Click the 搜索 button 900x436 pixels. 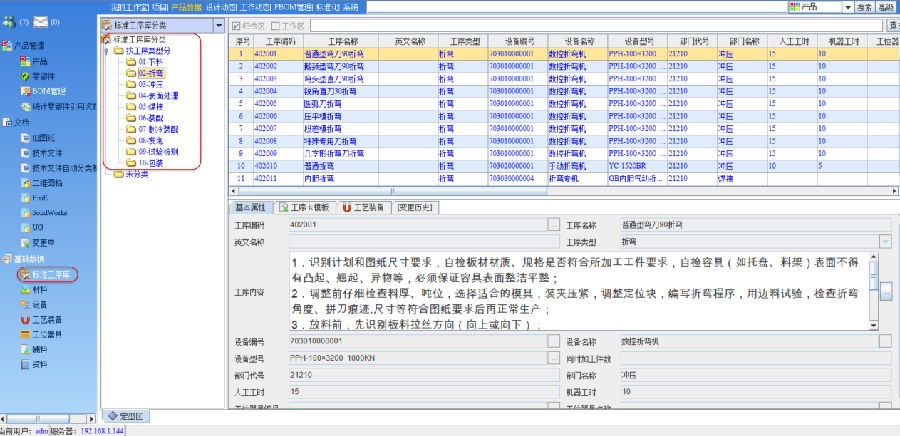point(864,8)
